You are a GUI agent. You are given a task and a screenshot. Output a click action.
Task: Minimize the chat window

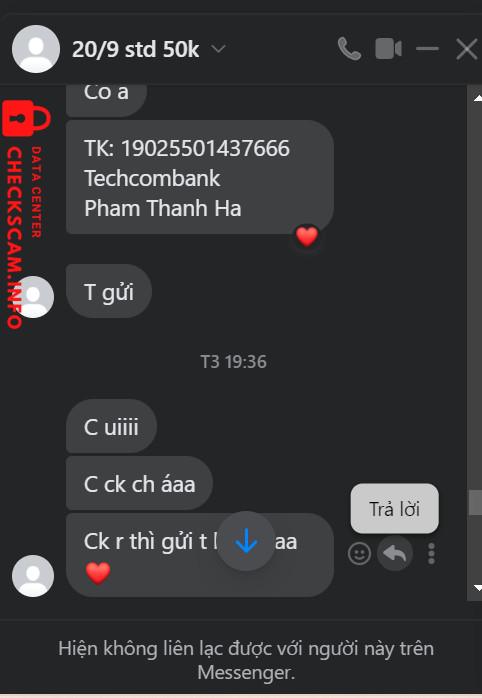tap(427, 49)
